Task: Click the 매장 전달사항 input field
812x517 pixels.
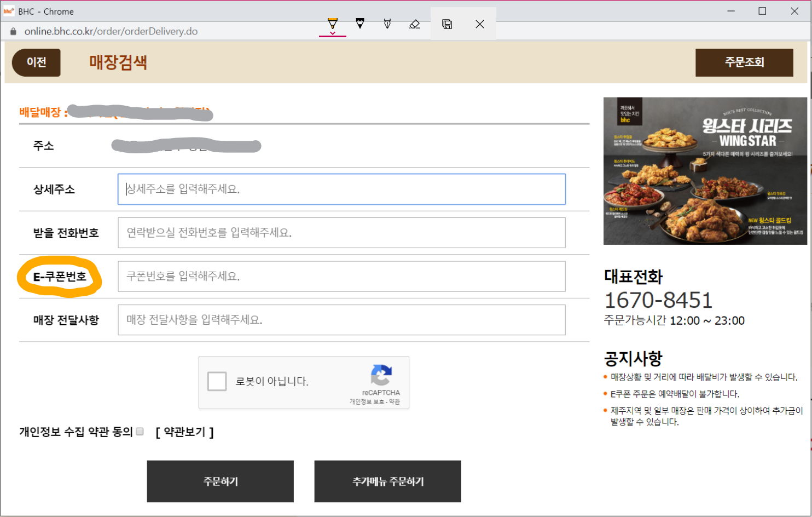Action: (x=342, y=320)
